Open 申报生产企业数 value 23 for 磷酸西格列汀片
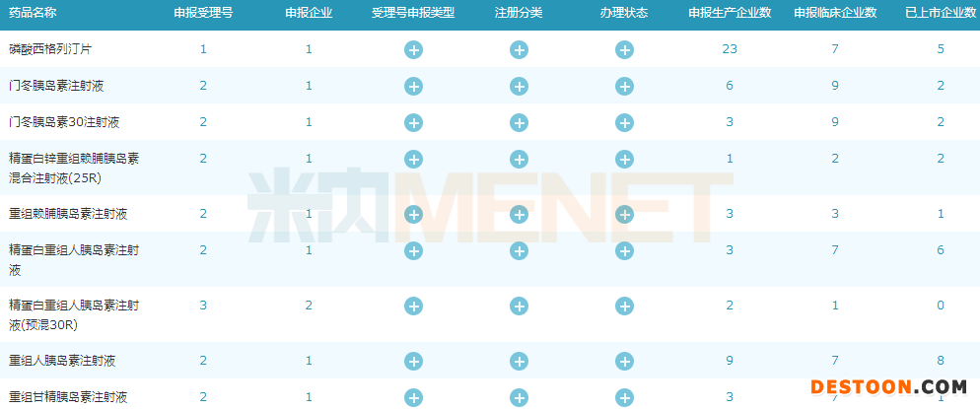The image size is (980, 409). point(730,48)
